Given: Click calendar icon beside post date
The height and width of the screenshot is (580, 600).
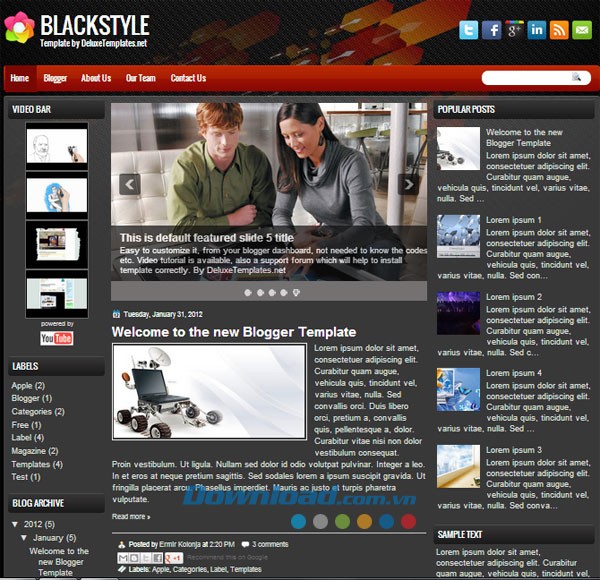Looking at the screenshot, I should (x=116, y=314).
